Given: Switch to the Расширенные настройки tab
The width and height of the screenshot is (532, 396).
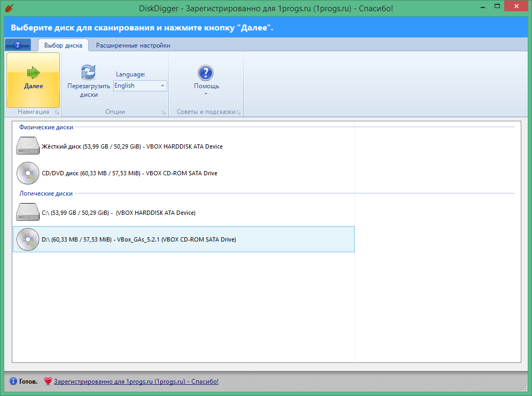Looking at the screenshot, I should tap(133, 45).
